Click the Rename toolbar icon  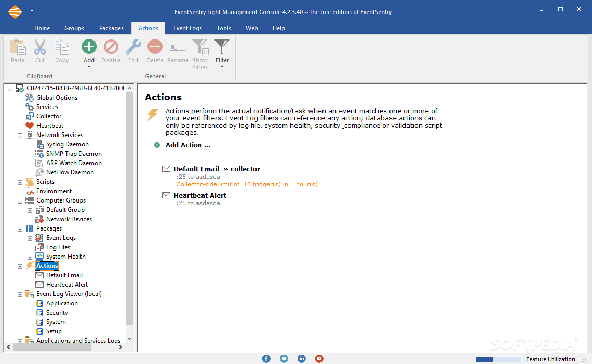[x=178, y=47]
